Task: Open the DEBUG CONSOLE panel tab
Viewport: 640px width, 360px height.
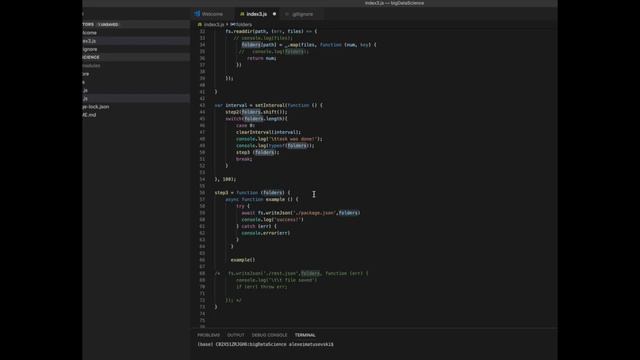Action: click(269, 335)
